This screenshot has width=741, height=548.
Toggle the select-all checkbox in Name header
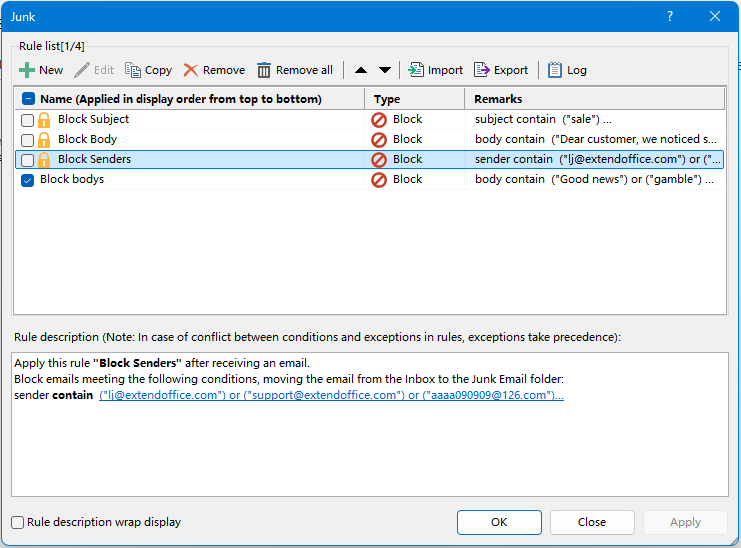(x=28, y=99)
